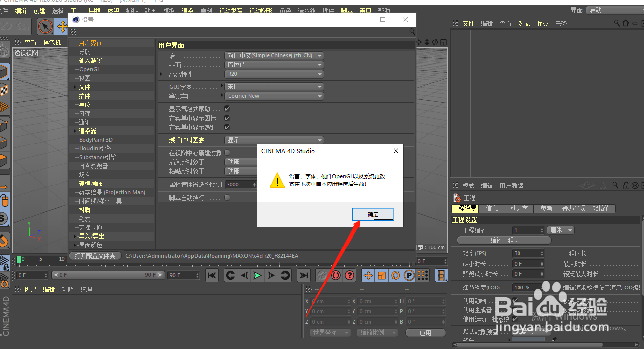Play the animation forward
Image resolution: width=644 pixels, height=349 pixels.
(257, 275)
